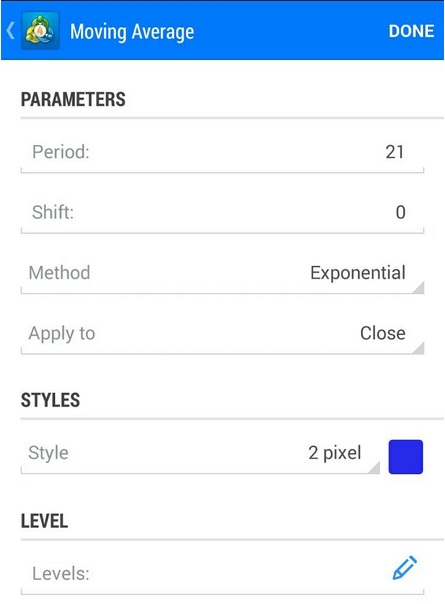Screen dimensions: 445x604
Task: Edit the Shift value field
Action: coord(222,213)
